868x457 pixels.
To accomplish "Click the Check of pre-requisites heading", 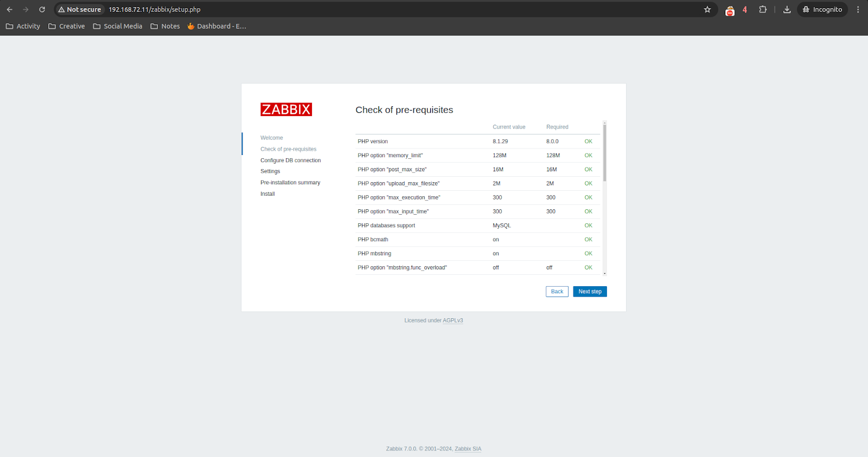I will point(404,110).
